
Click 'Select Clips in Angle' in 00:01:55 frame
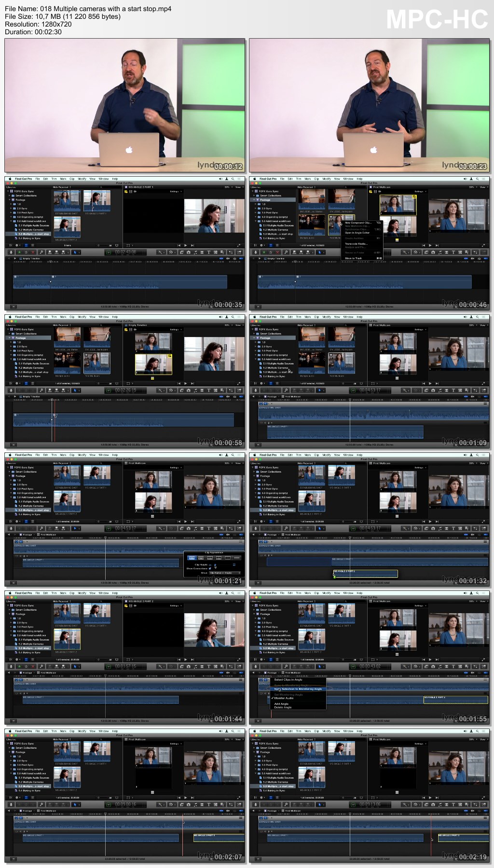click(288, 679)
